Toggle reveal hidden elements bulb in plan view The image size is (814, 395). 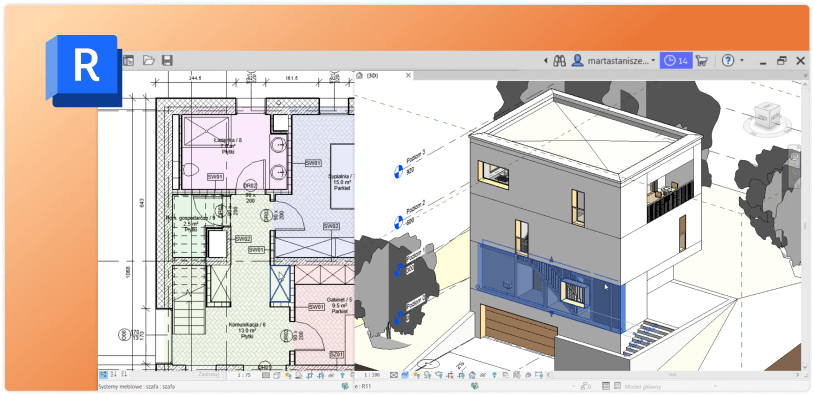[342, 375]
